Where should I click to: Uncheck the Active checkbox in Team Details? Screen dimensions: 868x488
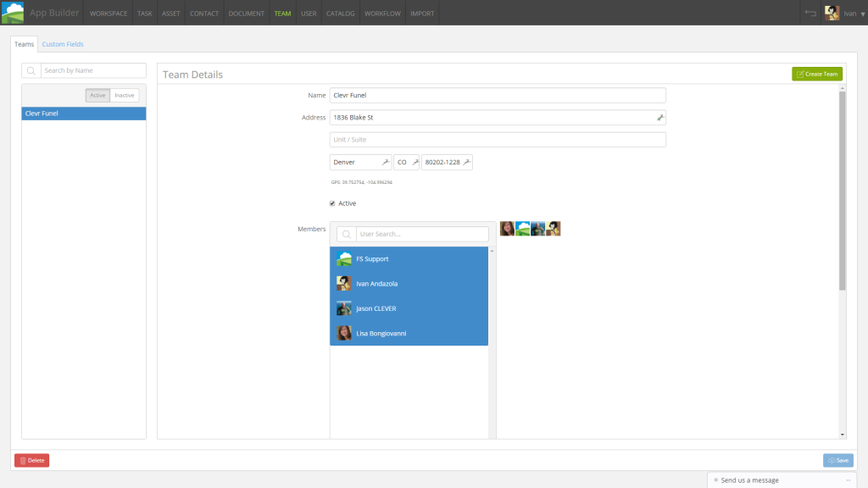[x=333, y=203]
